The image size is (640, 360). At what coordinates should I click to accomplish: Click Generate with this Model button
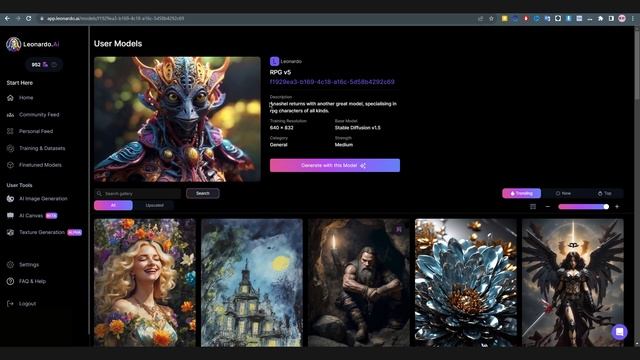tap(335, 165)
